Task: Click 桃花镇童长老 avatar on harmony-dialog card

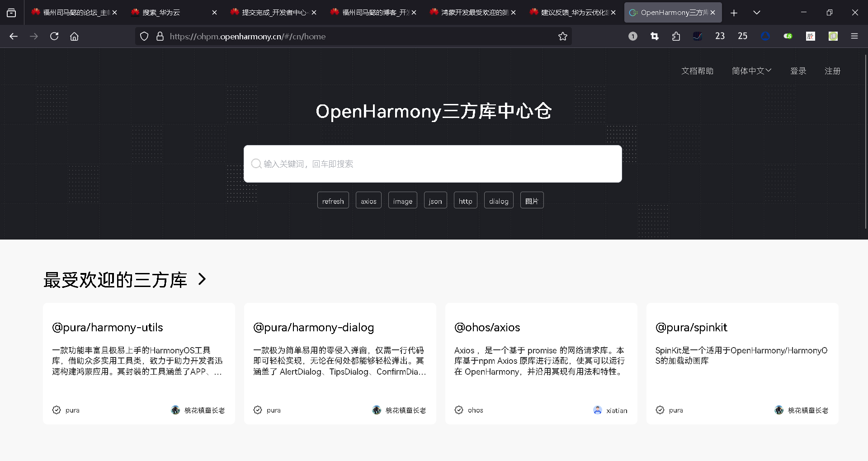Action: click(x=377, y=410)
